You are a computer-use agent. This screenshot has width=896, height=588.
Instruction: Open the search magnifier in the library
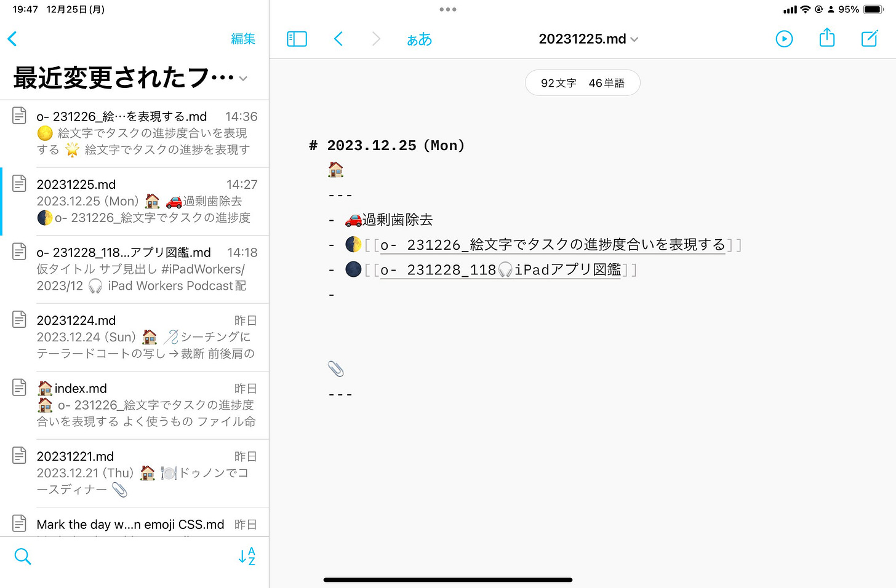(x=23, y=556)
